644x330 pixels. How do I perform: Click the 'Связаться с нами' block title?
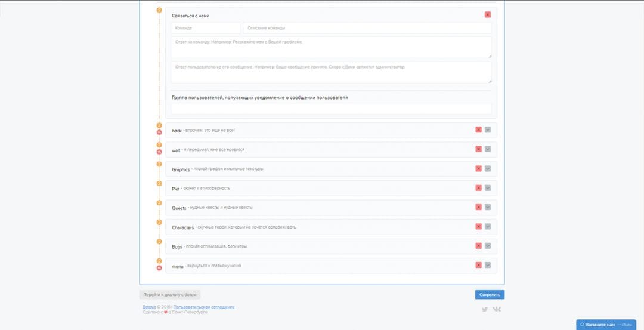[x=191, y=16]
